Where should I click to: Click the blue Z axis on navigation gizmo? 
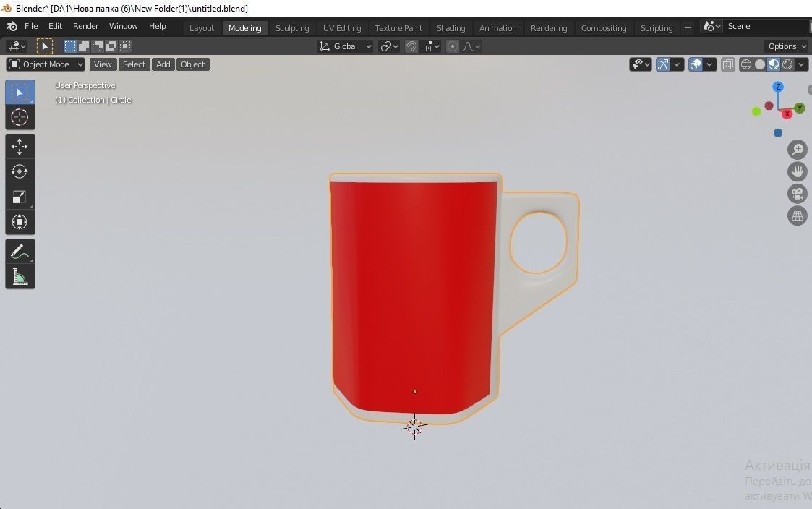click(x=778, y=87)
